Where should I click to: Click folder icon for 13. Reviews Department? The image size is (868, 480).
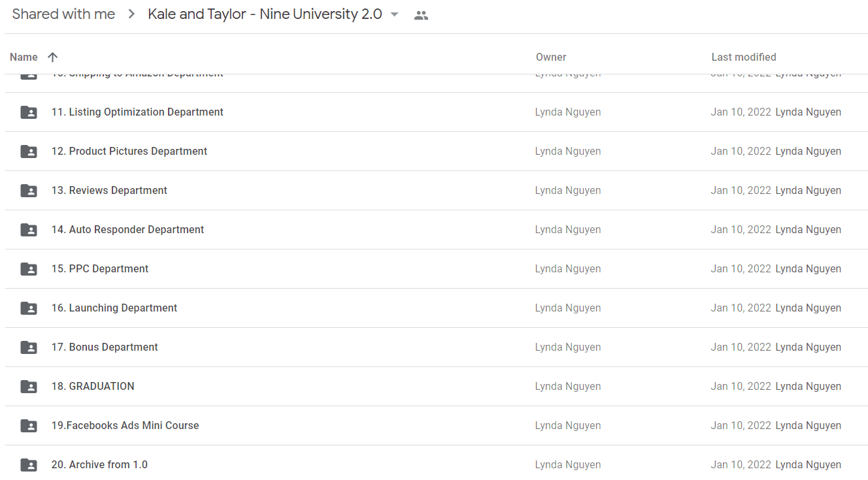(x=29, y=191)
